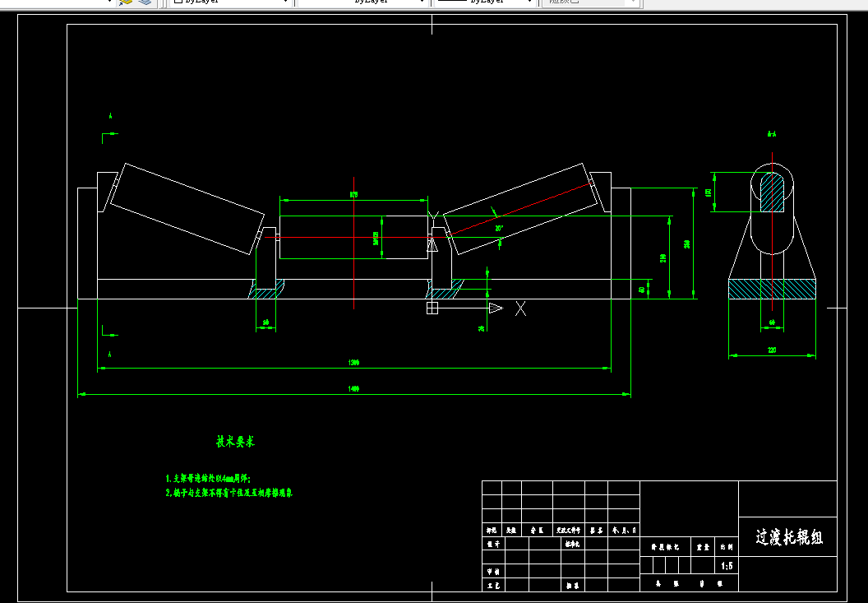Select the "220" dimension in section view
This screenshot has width=868, height=603.
772,350
